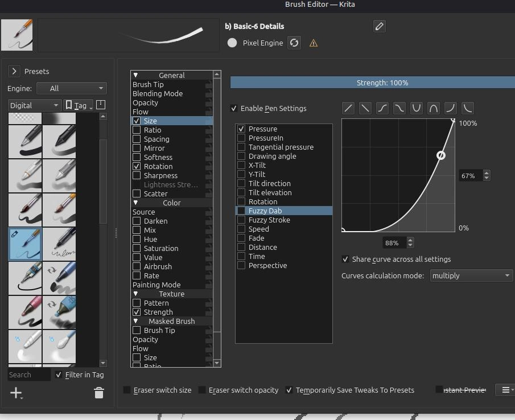Select the Speed sensor row
515x420 pixels.
284,229
